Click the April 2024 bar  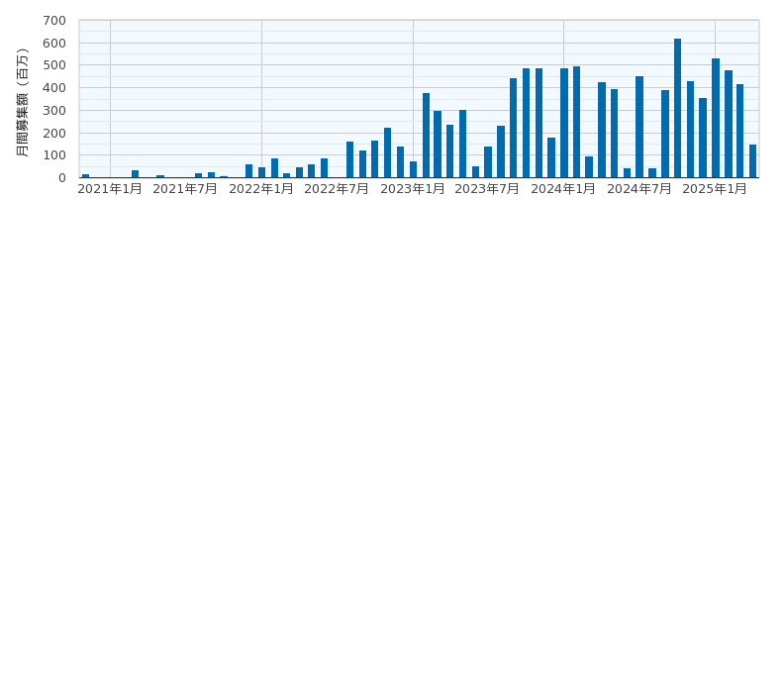pos(602,130)
